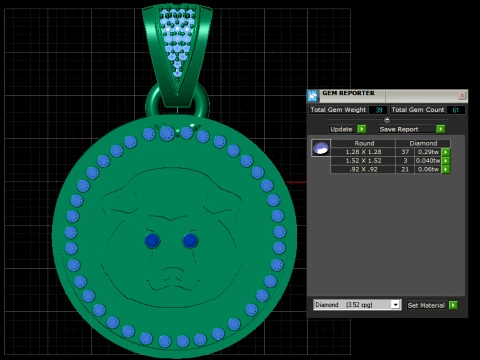
Task: Click the 'Total Gem Count' label
Action: 417,110
